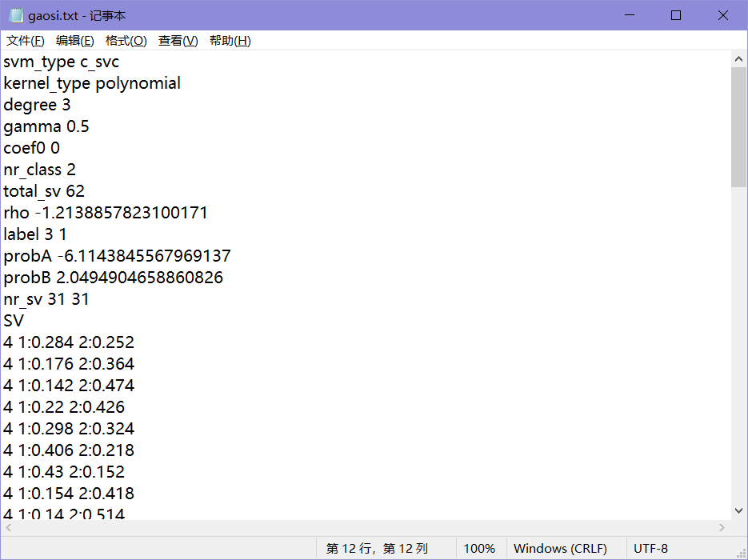Click the scroll-down arrow on the vertical scrollbar
Viewport: 748px width, 560px height.
pos(738,510)
